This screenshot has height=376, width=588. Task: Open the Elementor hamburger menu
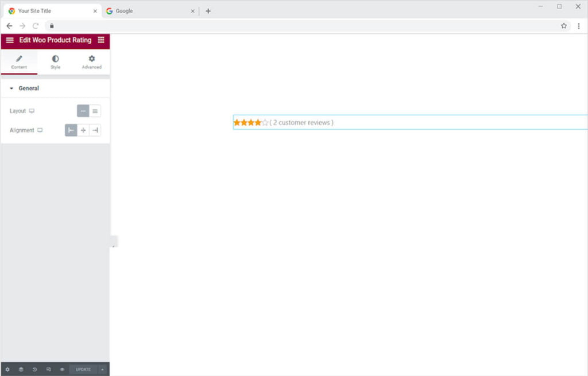point(10,40)
